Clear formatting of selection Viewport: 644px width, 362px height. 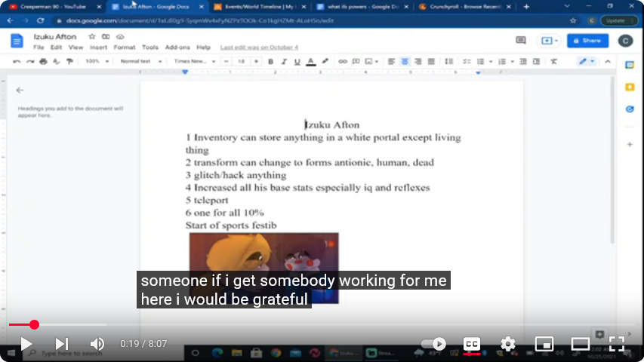click(x=553, y=62)
